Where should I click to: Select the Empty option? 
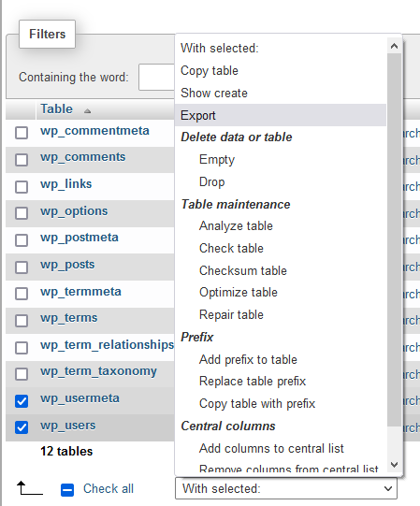[x=281, y=159]
